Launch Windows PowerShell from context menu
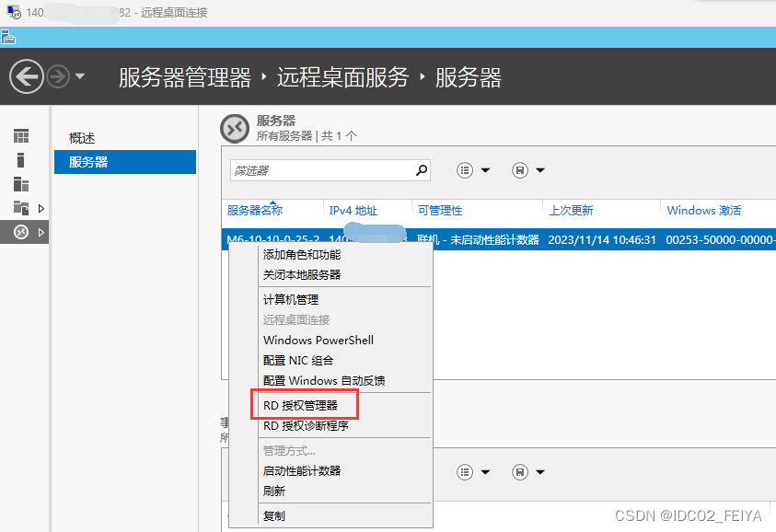Image resolution: width=776 pixels, height=532 pixels. pyautogui.click(x=319, y=340)
